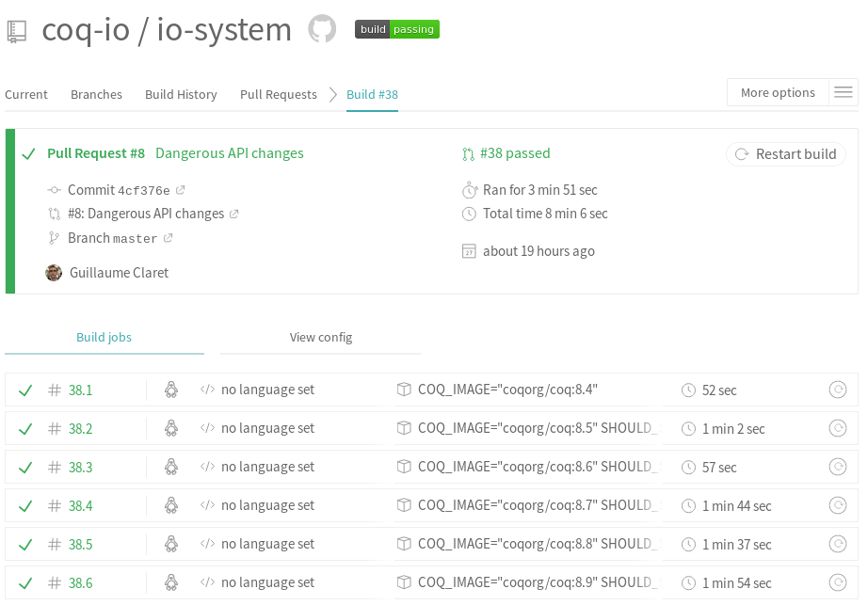Open job number 38.2

[80, 429]
